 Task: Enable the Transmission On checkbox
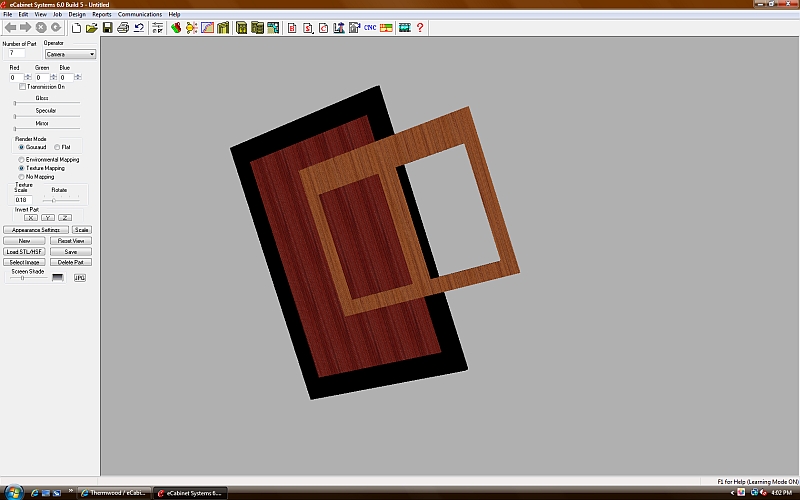point(23,87)
